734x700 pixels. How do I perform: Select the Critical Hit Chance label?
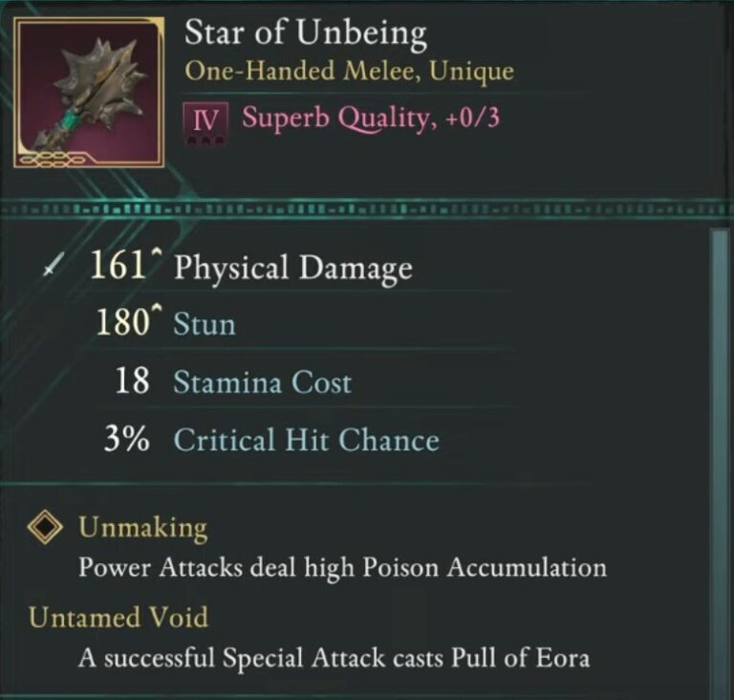coord(306,441)
